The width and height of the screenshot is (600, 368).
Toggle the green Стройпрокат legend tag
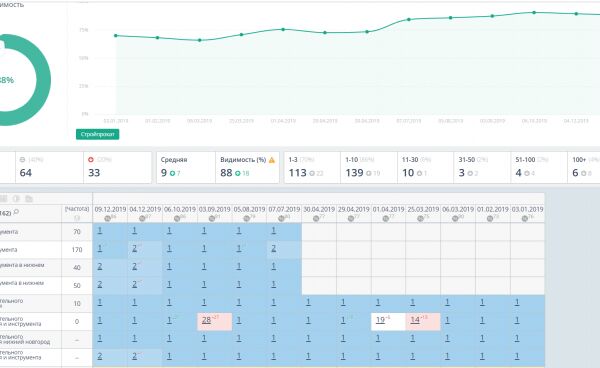(98, 134)
